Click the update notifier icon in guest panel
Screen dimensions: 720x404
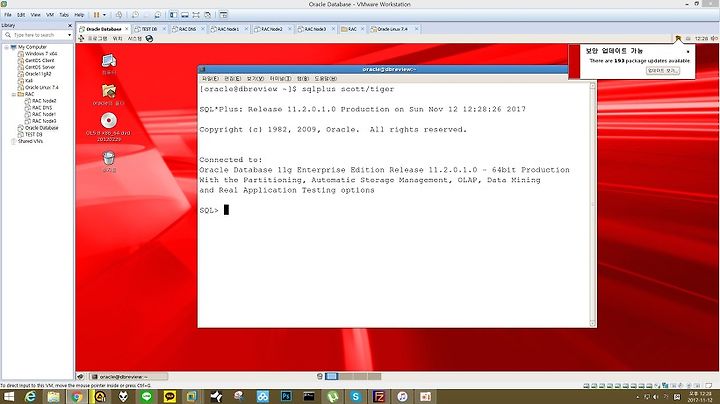(678, 39)
